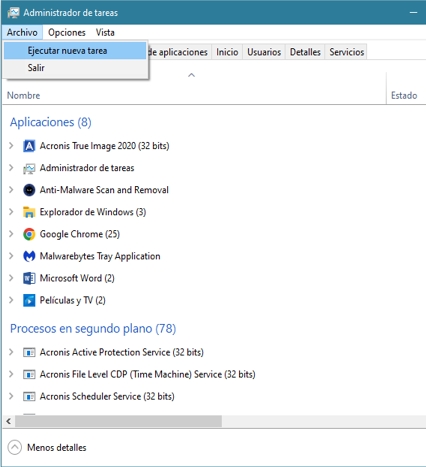Sort by the Nombre column header

click(x=23, y=95)
